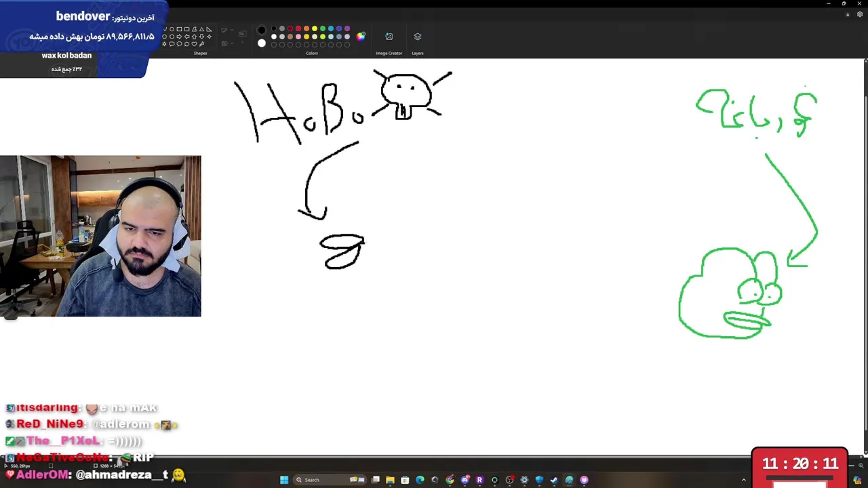This screenshot has height=488, width=868.
Task: Click the Image Creator label
Action: [389, 53]
